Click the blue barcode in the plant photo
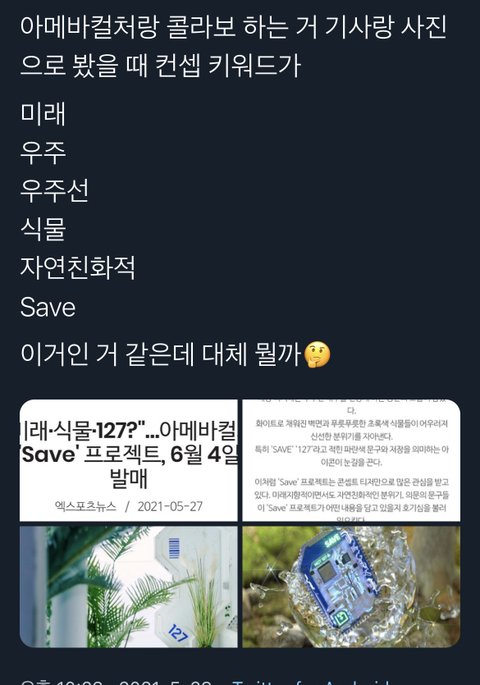 tap(174, 549)
